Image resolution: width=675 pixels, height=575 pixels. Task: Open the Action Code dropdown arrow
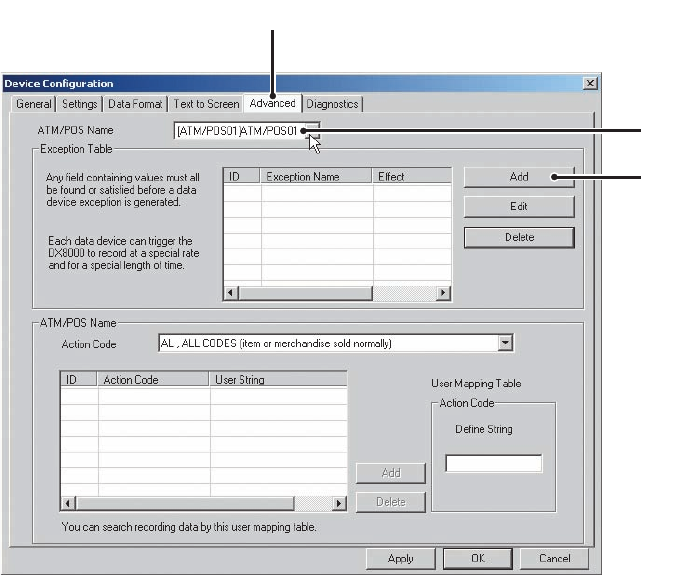click(x=505, y=343)
